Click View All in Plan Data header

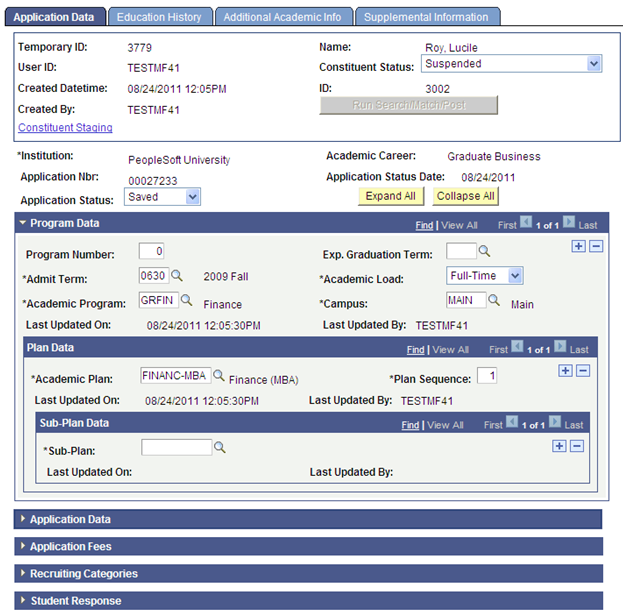coord(451,350)
